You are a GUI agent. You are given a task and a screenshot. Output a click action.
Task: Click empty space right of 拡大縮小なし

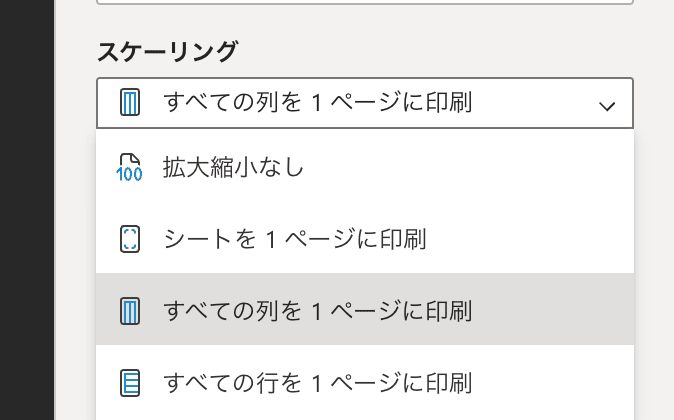(469, 167)
